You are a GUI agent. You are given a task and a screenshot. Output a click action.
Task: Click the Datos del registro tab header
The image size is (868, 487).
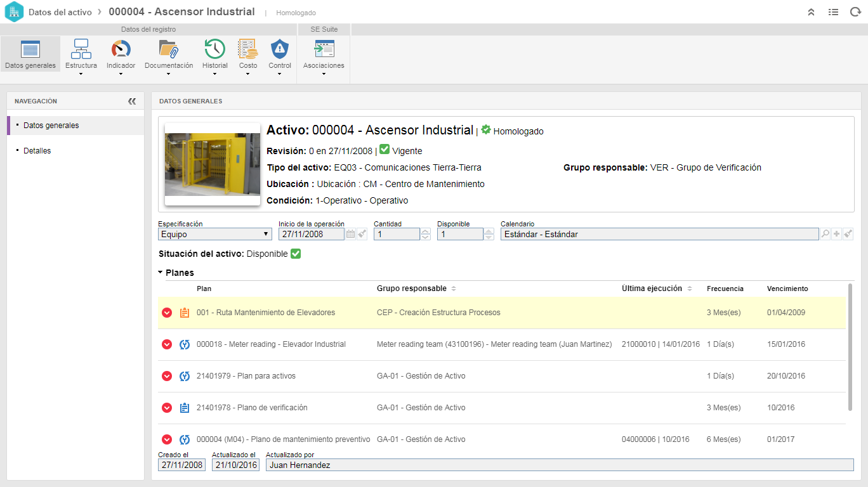(x=148, y=29)
